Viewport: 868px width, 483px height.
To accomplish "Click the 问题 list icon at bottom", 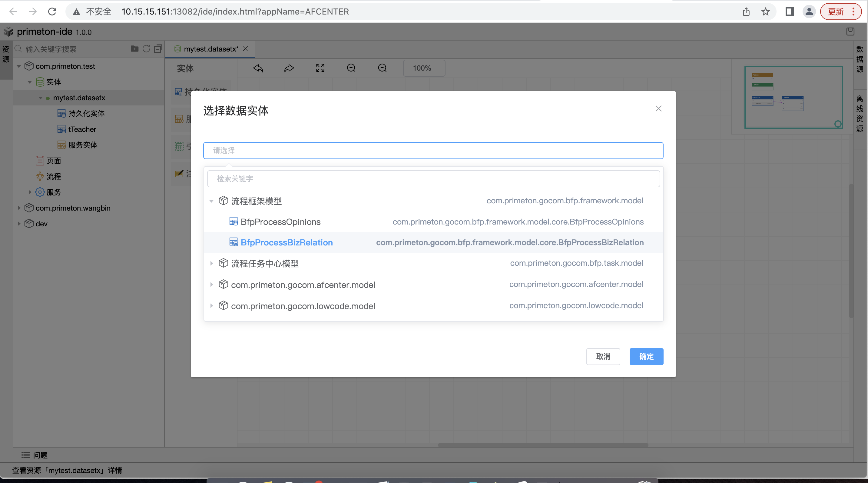I will click(26, 455).
